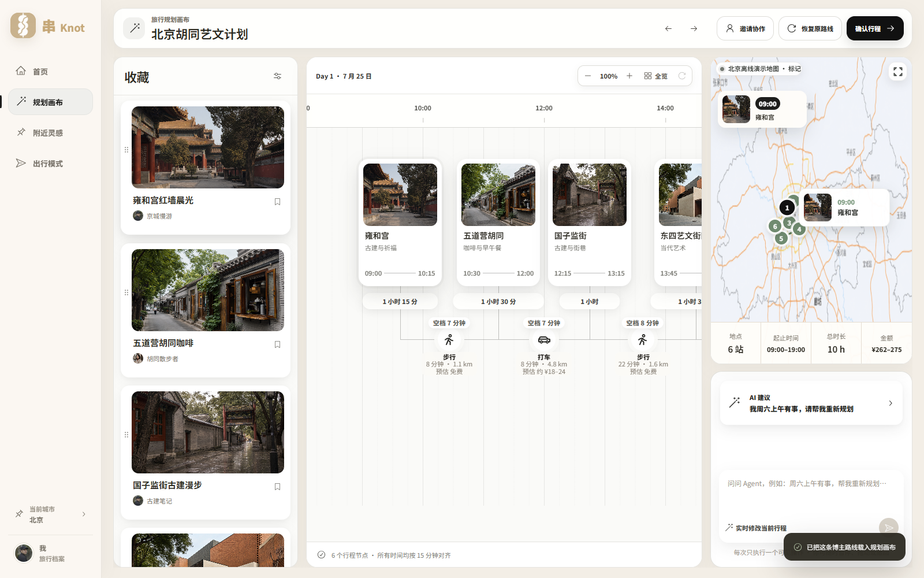
Task: Click 10:00 marker on timeline ruler
Action: point(423,109)
